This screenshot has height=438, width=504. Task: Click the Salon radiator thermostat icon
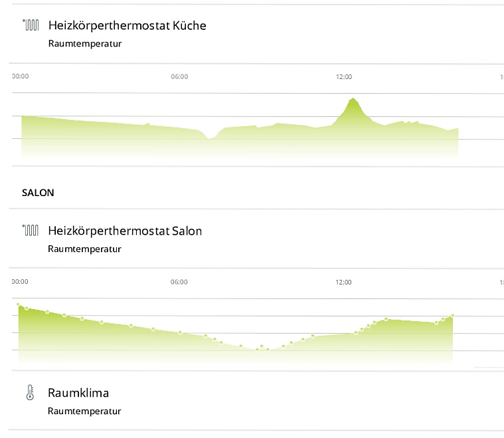click(31, 231)
